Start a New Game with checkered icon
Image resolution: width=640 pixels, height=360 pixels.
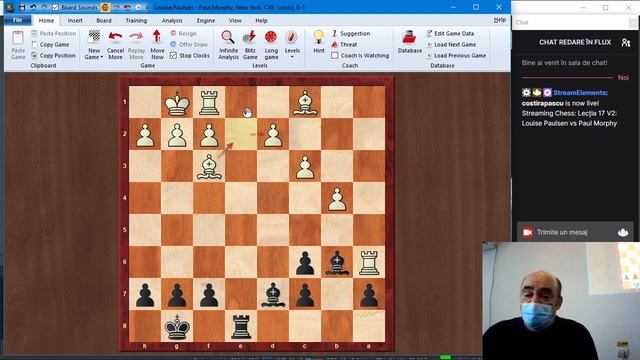[x=94, y=36]
